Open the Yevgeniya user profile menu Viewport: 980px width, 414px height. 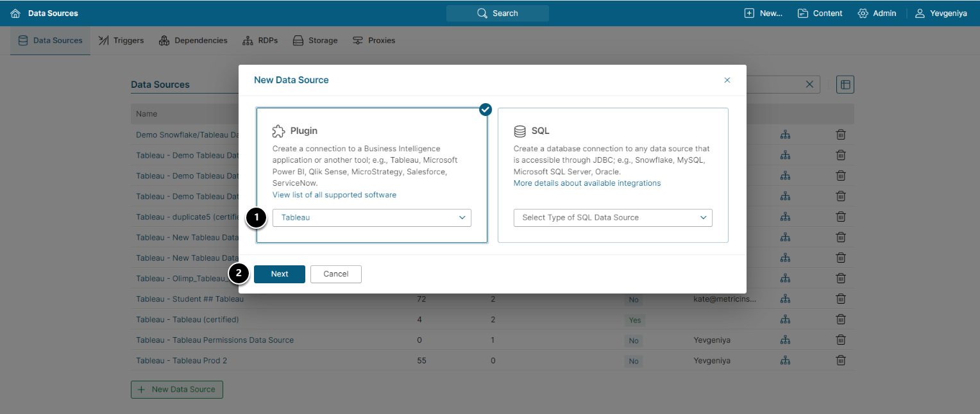pos(941,13)
